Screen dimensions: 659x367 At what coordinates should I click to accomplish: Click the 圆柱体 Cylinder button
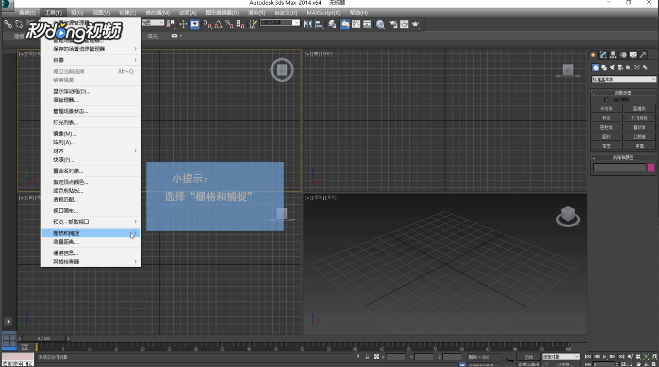(x=606, y=127)
